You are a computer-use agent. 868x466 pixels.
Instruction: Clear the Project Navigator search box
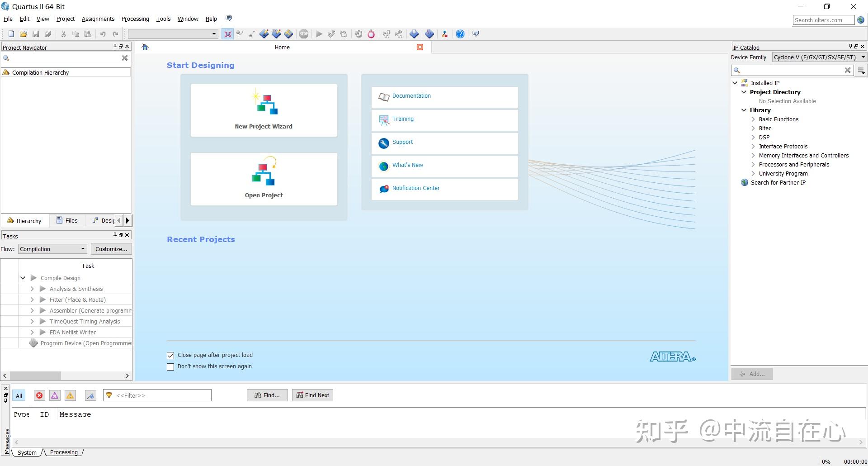tap(125, 58)
